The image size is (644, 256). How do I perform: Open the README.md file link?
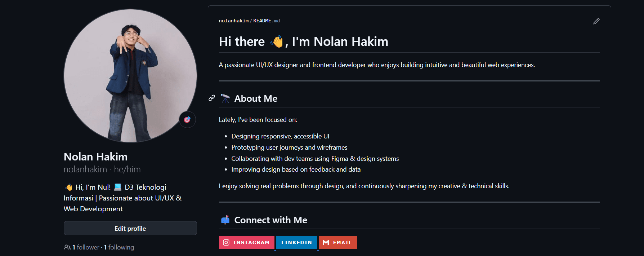(267, 21)
